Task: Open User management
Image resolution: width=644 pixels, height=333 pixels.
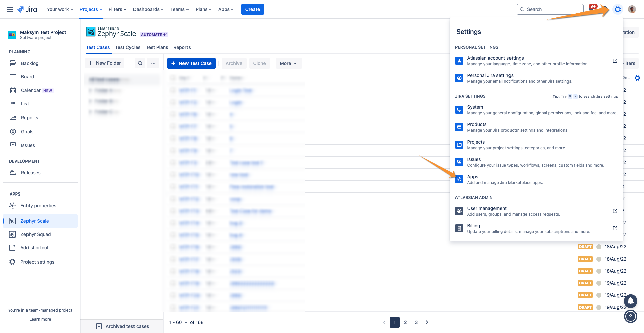Action: tap(536, 211)
